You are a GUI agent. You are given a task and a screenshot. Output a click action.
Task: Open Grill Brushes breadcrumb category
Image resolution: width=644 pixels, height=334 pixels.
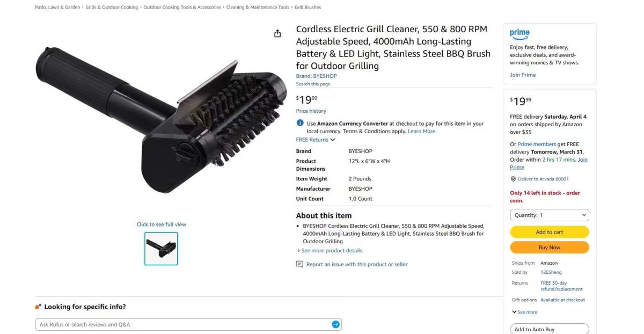[x=308, y=8]
